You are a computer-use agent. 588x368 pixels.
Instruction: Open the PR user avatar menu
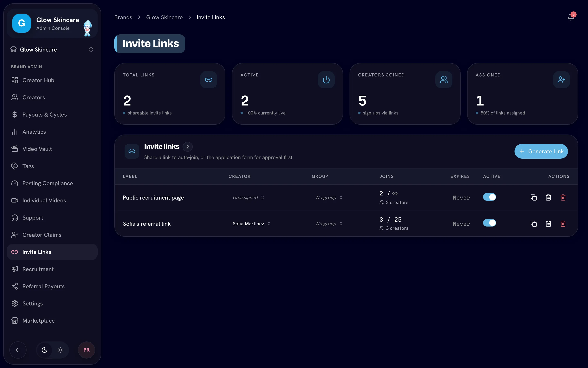(86, 350)
